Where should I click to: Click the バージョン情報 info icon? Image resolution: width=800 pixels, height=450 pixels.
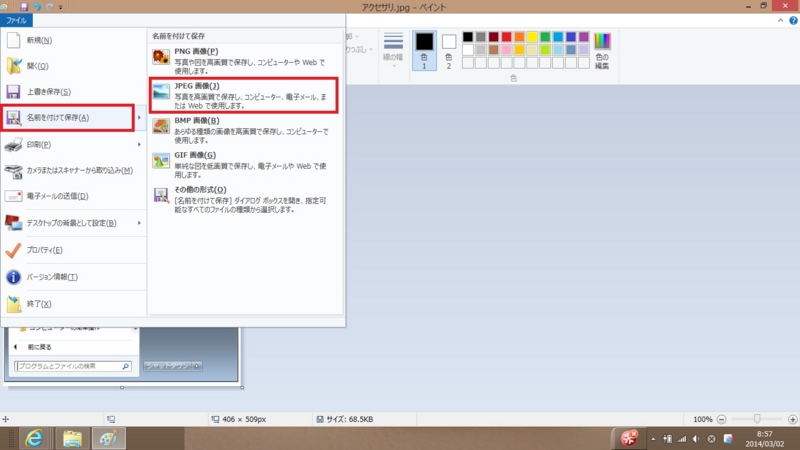coord(13,277)
